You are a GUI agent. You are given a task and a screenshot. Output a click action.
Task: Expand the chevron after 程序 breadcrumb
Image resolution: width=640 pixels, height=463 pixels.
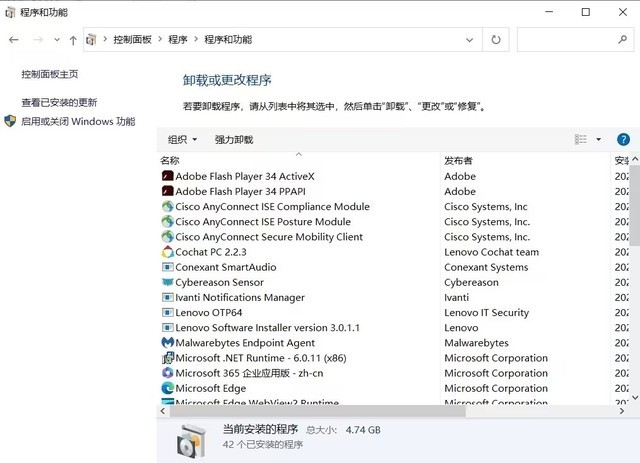(x=196, y=39)
